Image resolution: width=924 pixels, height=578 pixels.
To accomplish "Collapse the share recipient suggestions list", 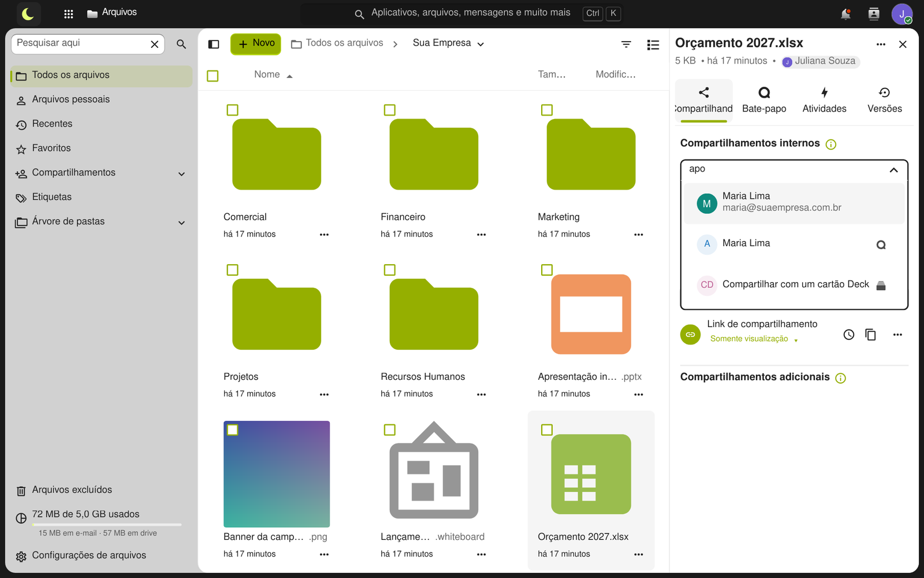I will pyautogui.click(x=893, y=170).
